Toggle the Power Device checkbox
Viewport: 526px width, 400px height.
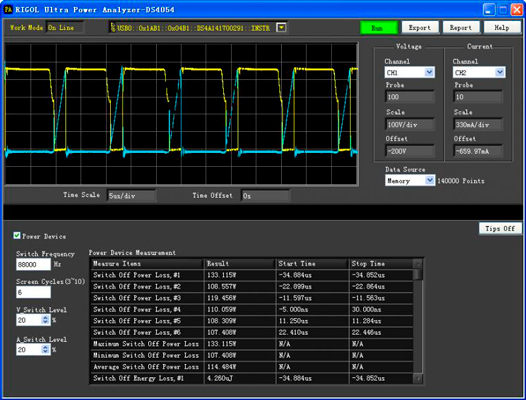[x=17, y=236]
